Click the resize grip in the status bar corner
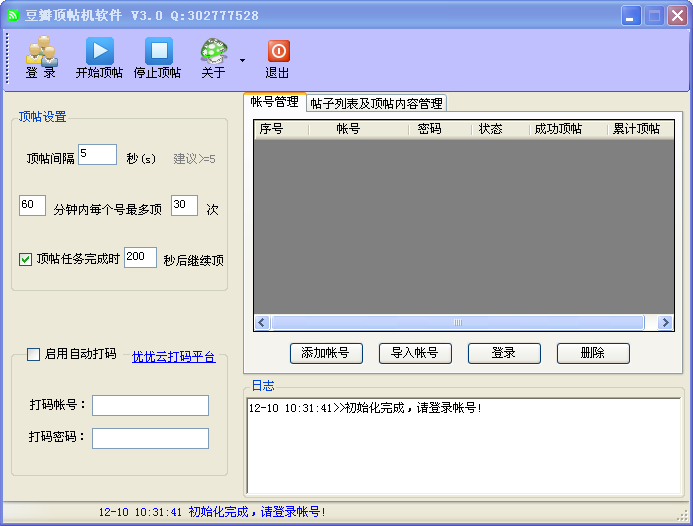Screen dimensions: 693x526 click(x=684, y=517)
